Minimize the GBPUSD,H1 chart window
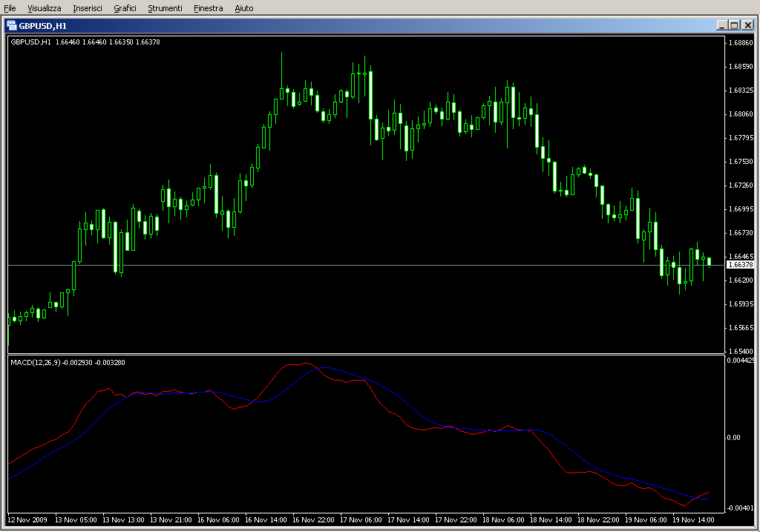The image size is (760, 532). [722, 25]
